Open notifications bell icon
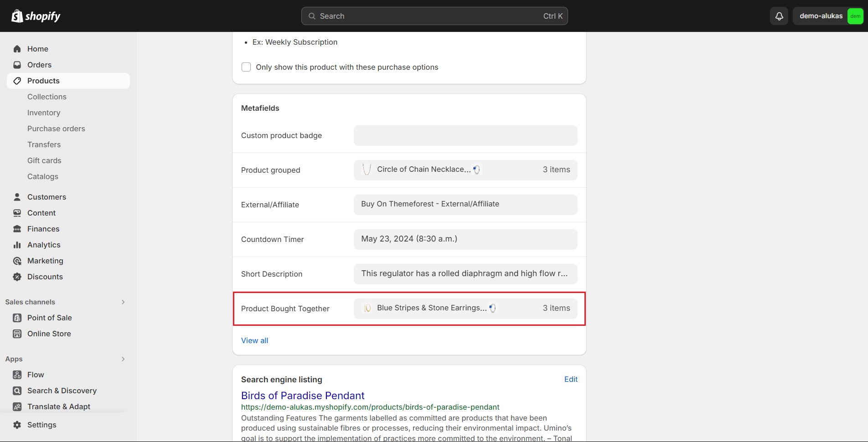 pos(779,16)
